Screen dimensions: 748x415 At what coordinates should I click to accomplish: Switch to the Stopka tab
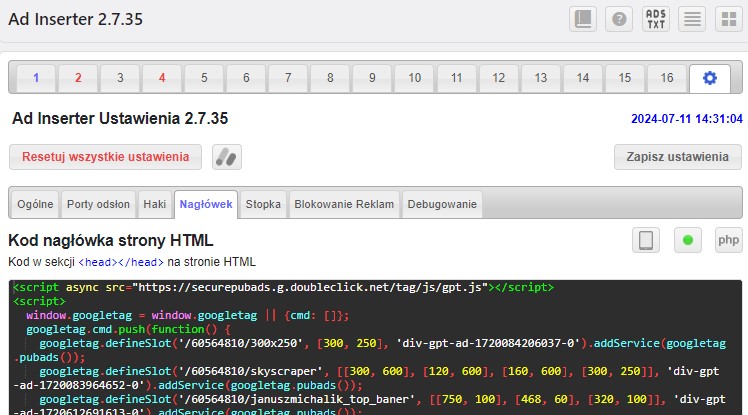coord(263,204)
